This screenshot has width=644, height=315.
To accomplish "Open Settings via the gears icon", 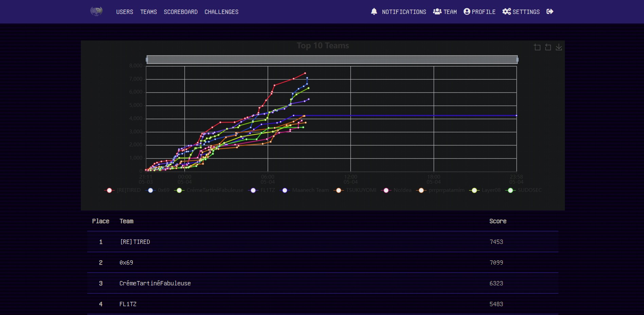I will (506, 12).
